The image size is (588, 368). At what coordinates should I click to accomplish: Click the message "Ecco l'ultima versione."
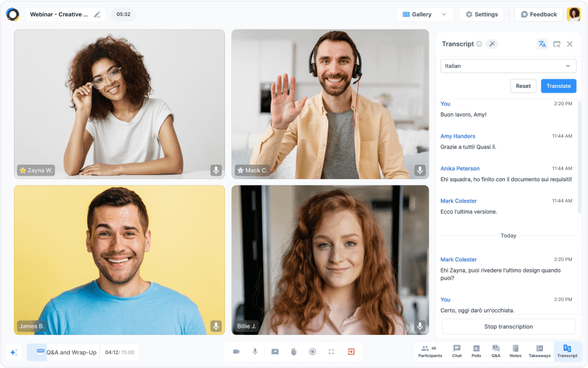click(468, 212)
